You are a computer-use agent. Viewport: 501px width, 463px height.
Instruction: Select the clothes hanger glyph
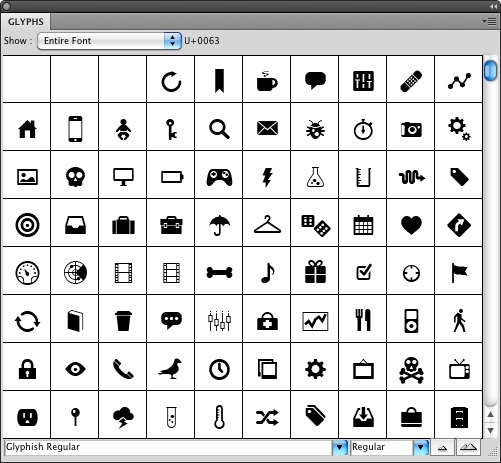tap(267, 224)
